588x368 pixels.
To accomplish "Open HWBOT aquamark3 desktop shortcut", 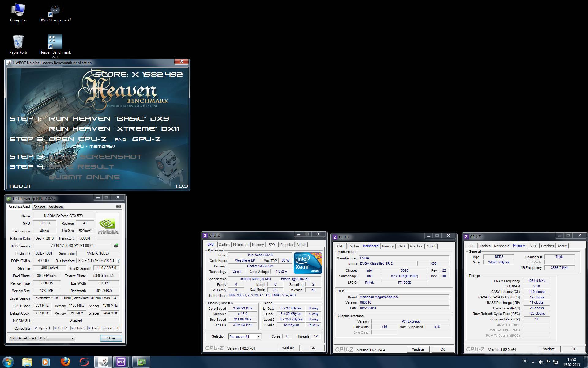I will (55, 13).
